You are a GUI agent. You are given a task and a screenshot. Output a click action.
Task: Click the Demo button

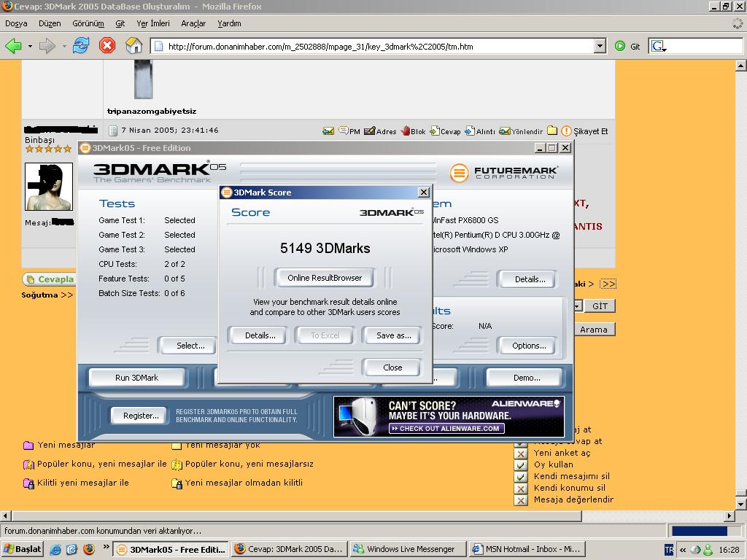pyautogui.click(x=527, y=378)
